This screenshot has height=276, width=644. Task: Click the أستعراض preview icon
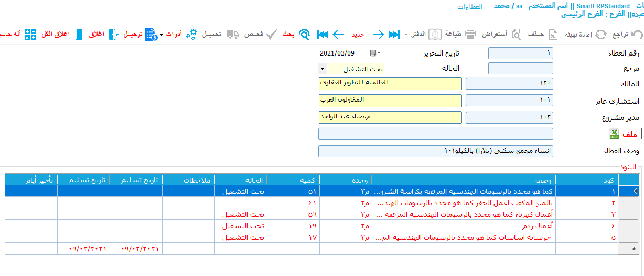(517, 35)
